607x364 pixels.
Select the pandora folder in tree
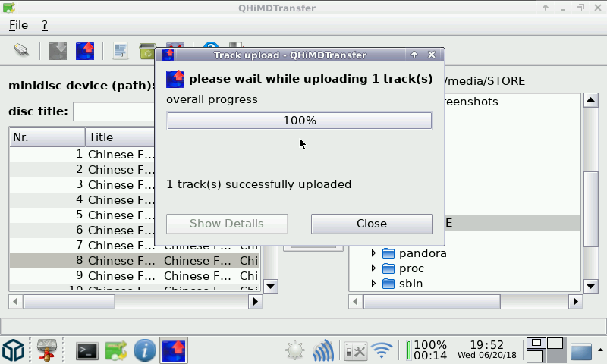tap(423, 253)
